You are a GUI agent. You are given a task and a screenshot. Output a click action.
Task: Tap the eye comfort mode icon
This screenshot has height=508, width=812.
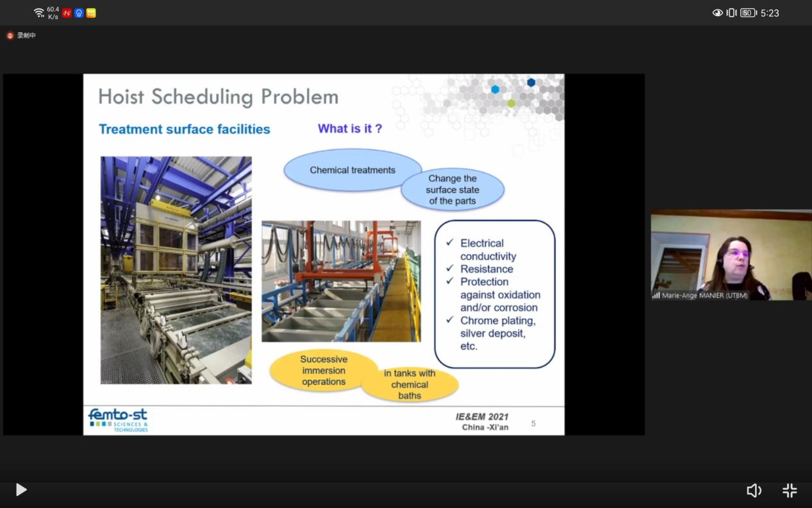[x=718, y=13]
